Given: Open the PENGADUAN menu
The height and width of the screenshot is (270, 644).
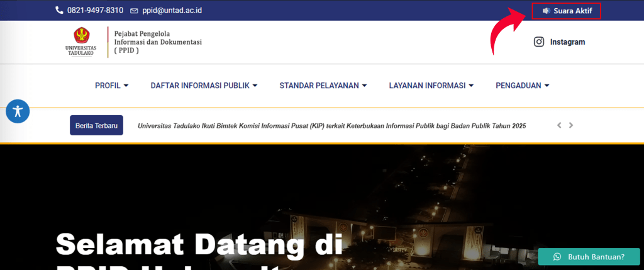Looking at the screenshot, I should [x=522, y=86].
